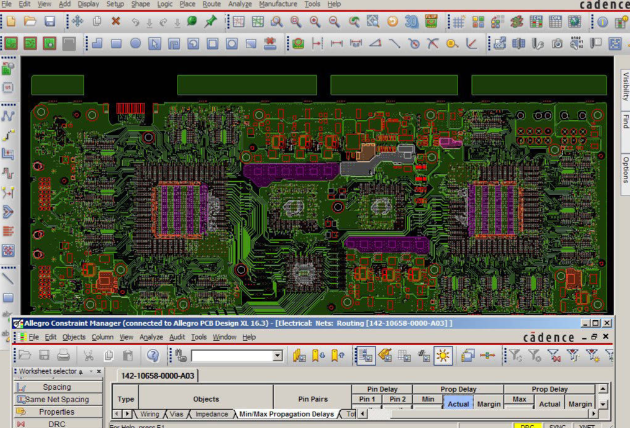Select the green pushpin Fix icon

[210, 21]
